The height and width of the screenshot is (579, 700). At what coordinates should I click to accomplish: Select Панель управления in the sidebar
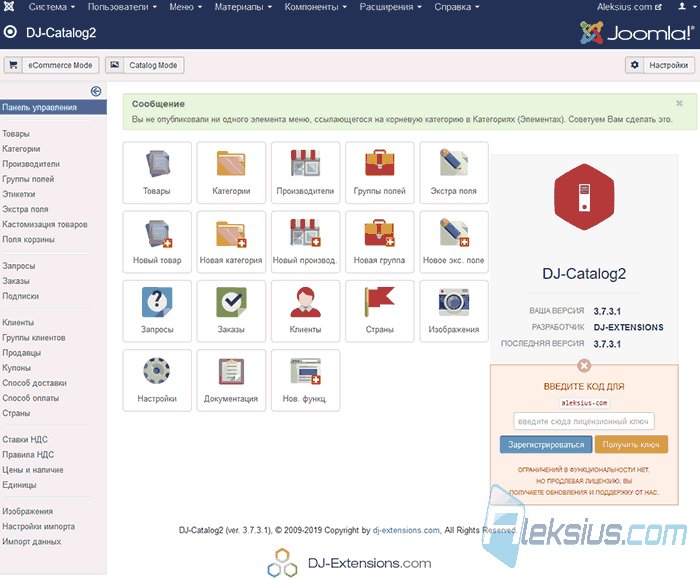(53, 107)
